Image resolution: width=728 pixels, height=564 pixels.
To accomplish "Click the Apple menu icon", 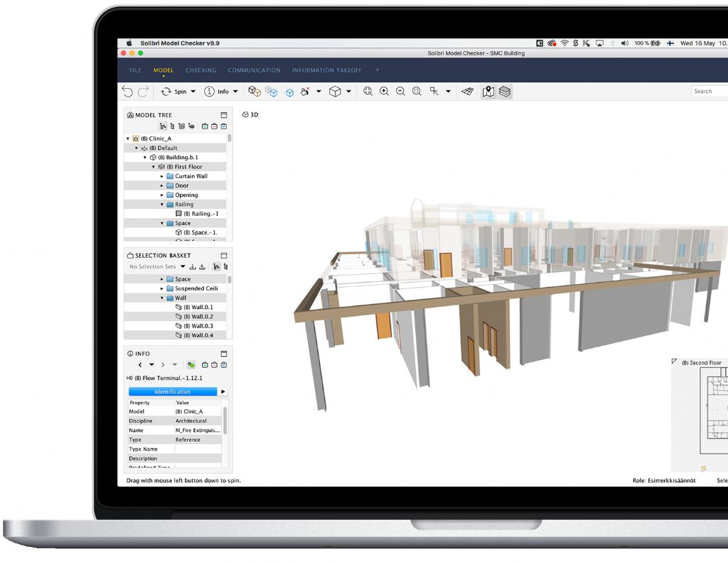I will coord(129,43).
